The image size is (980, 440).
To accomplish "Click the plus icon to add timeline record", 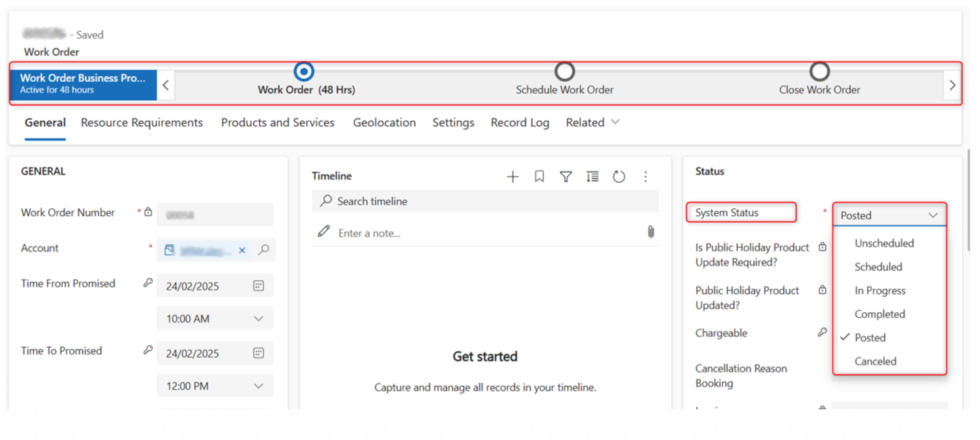I will click(512, 176).
